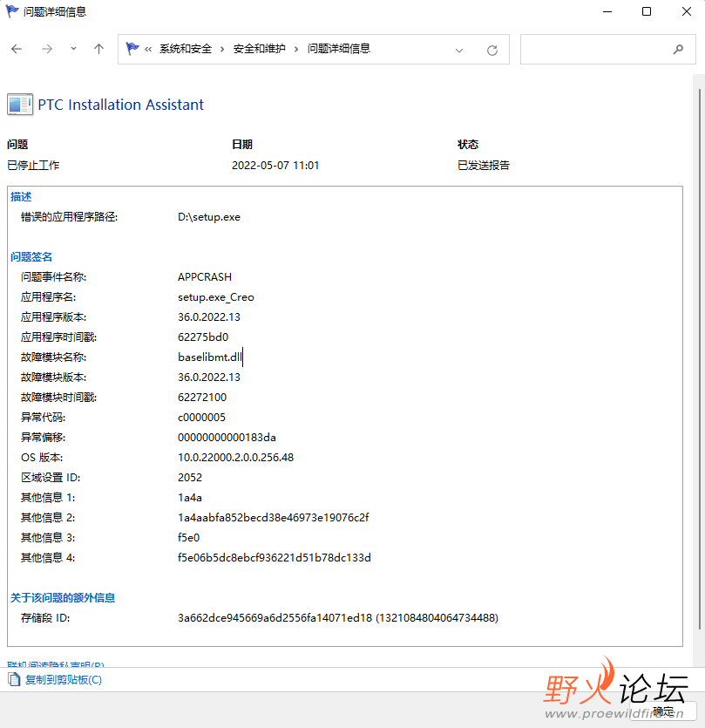The width and height of the screenshot is (705, 728).
Task: Click 复制到剪贴板(C) link
Action: pyautogui.click(x=63, y=680)
